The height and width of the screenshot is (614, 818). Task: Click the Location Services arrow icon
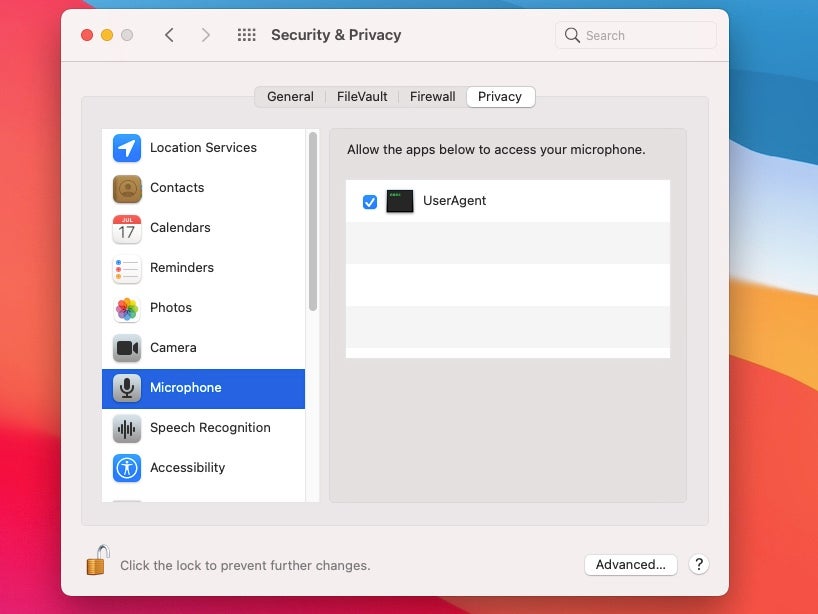(127, 148)
